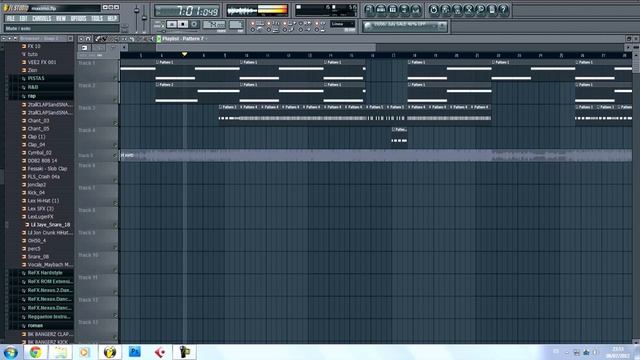640x360 pixels.
Task: Select the Clap_04 sample in browser
Action: [33, 145]
